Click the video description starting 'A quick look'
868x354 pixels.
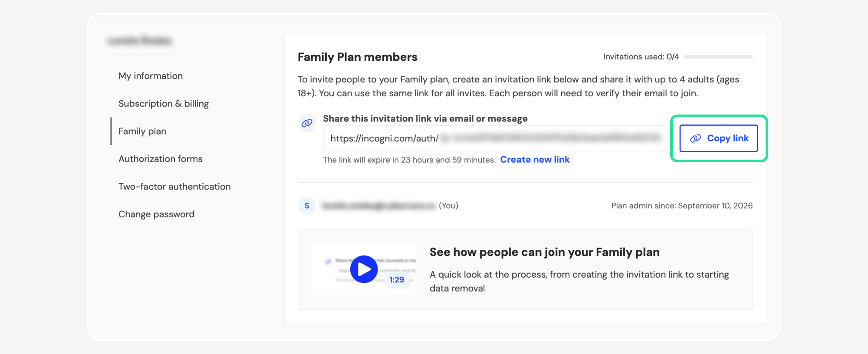(579, 282)
